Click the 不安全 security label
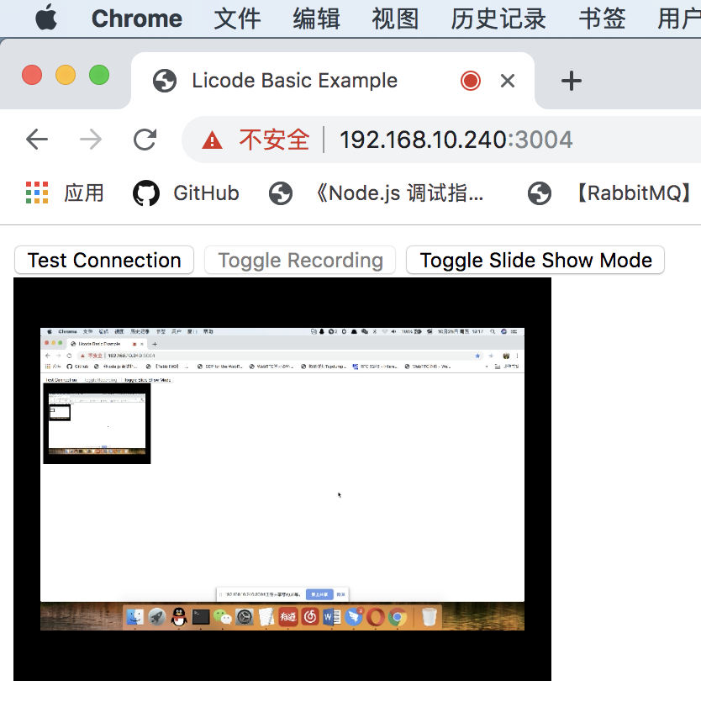This screenshot has height=728, width=701. [274, 140]
